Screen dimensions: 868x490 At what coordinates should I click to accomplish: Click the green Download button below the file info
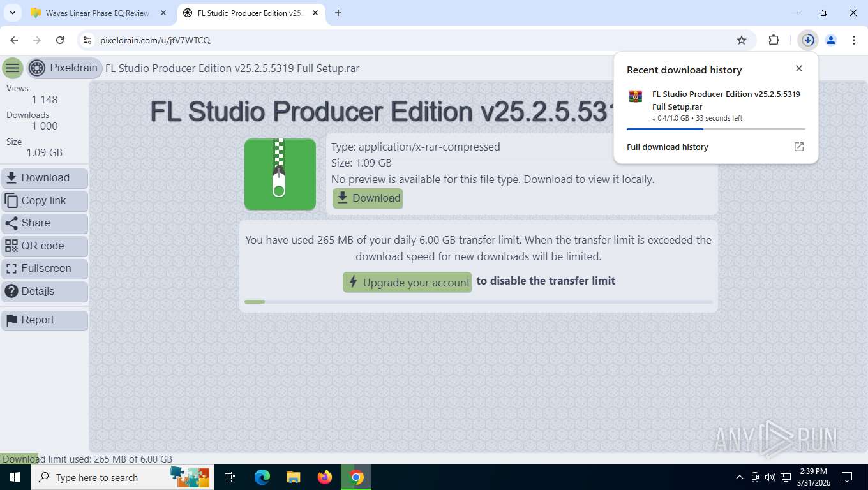tap(368, 198)
